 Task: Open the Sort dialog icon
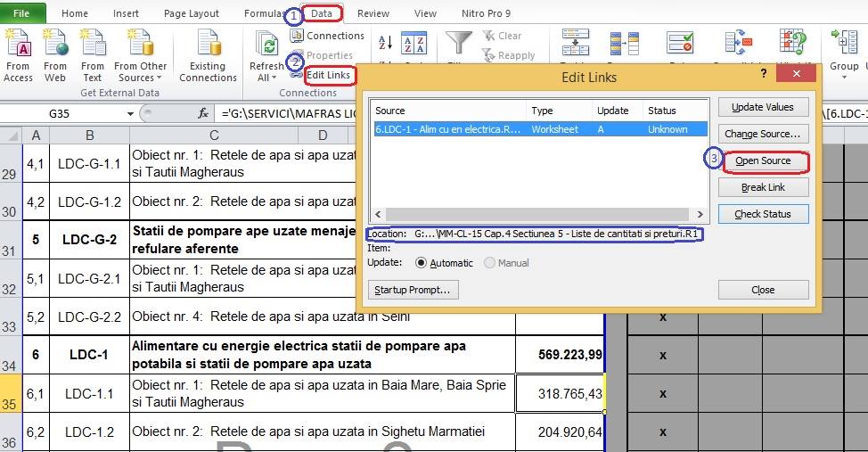(x=414, y=43)
